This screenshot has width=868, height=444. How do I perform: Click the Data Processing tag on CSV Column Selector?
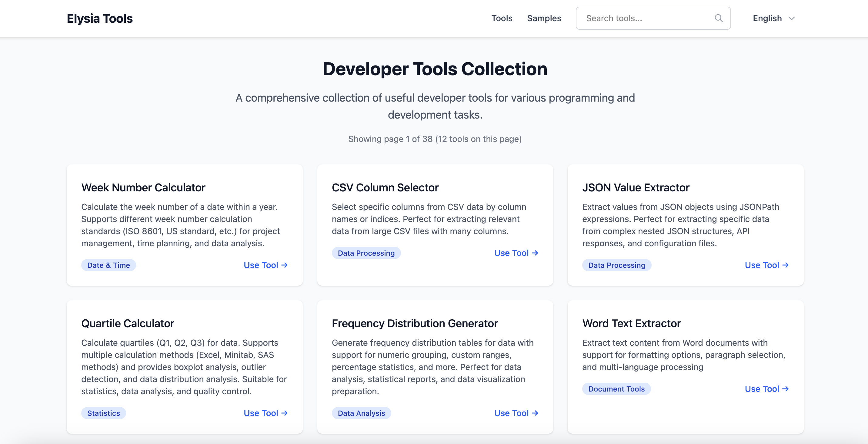tap(366, 253)
